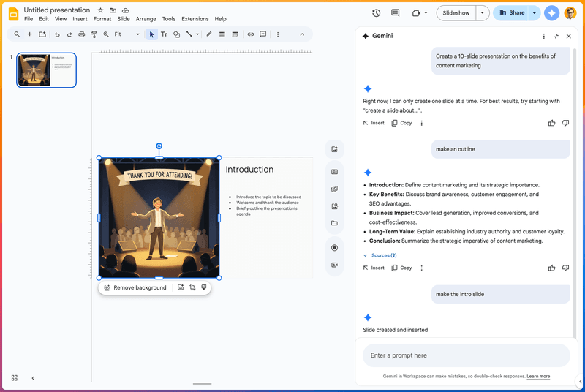Star the Untitled presentation
This screenshot has height=392, width=585.
pyautogui.click(x=100, y=10)
